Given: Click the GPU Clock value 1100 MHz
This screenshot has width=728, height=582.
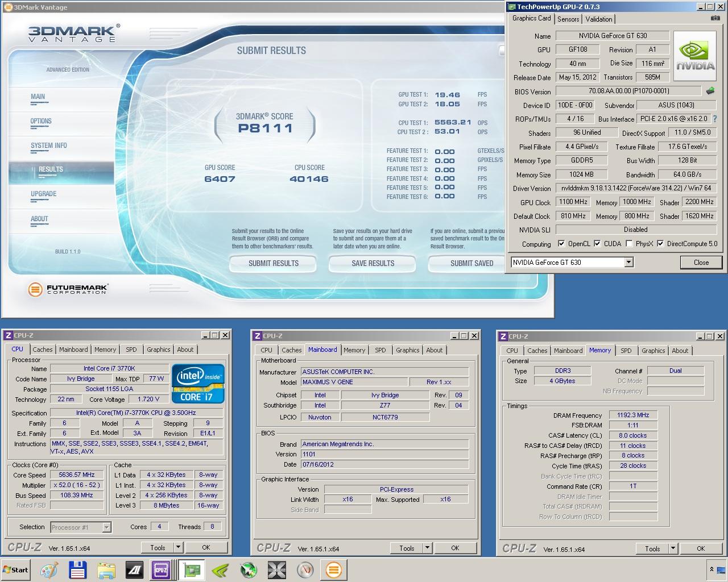Looking at the screenshot, I should [x=573, y=202].
